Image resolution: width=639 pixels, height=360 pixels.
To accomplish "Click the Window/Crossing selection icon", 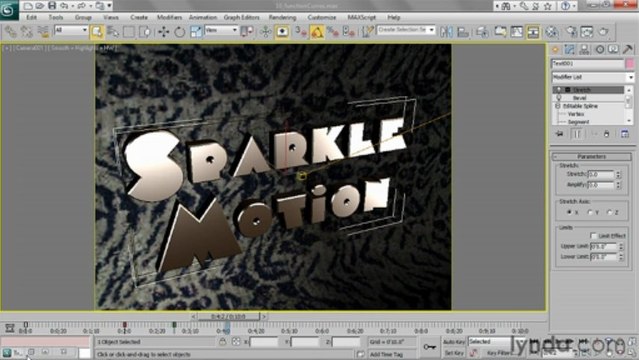I will (x=145, y=32).
